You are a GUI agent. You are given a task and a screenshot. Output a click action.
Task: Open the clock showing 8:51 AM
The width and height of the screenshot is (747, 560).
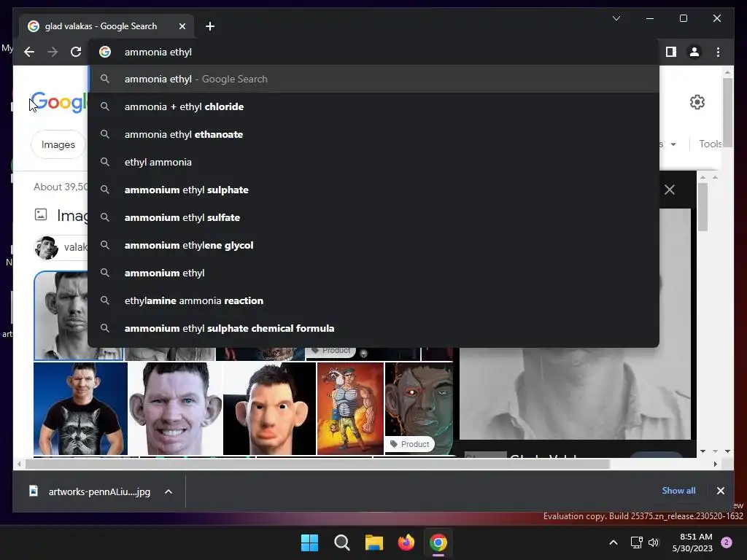[692, 542]
